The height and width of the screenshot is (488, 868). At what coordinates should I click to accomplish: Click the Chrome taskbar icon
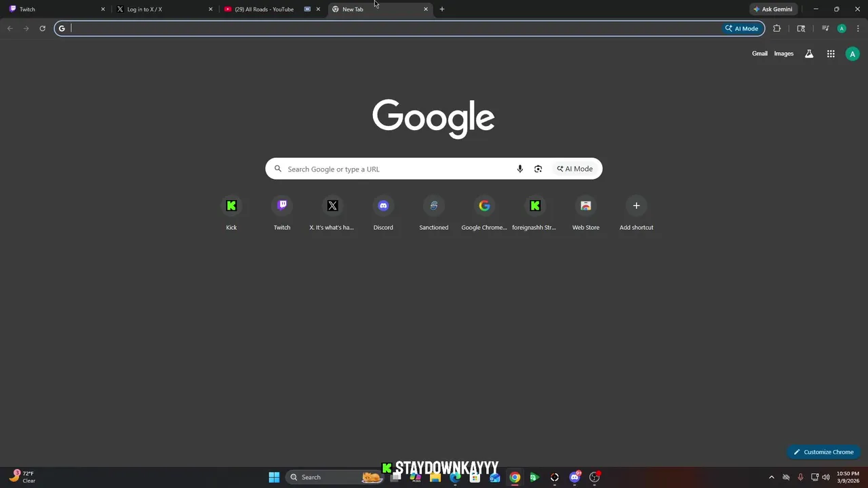[515, 477]
